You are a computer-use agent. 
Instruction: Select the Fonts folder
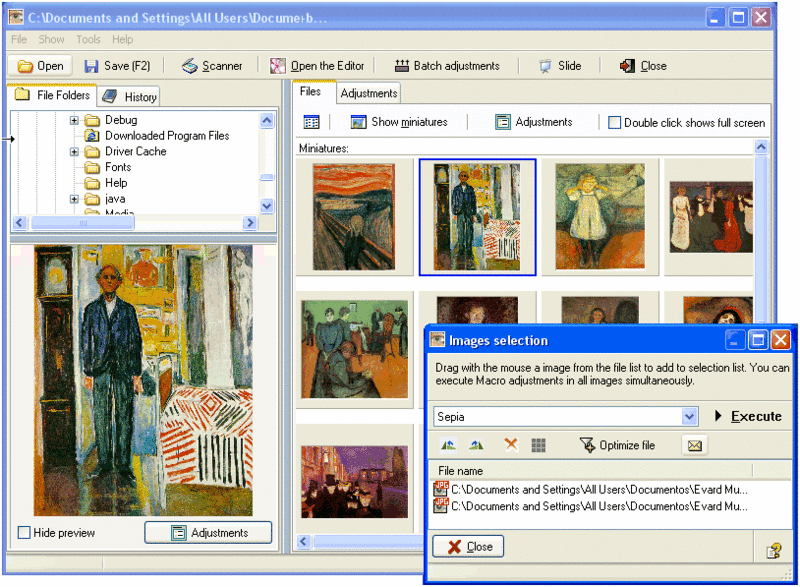118,167
